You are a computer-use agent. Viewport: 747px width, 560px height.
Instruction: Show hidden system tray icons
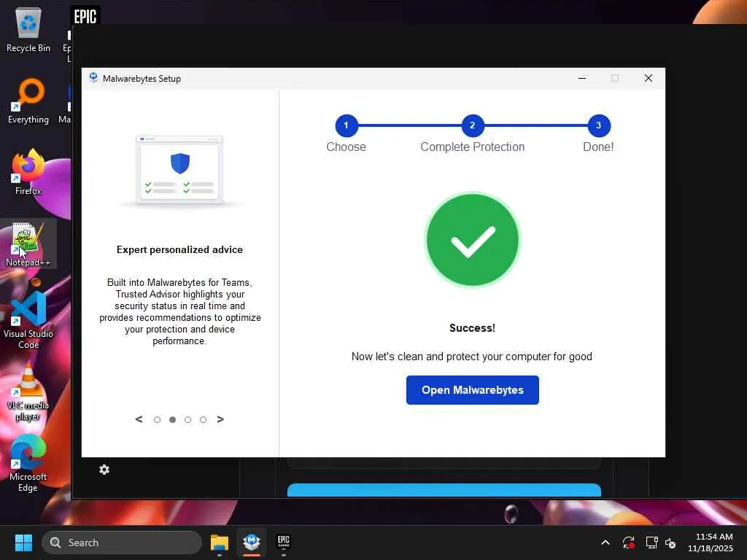pyautogui.click(x=605, y=542)
